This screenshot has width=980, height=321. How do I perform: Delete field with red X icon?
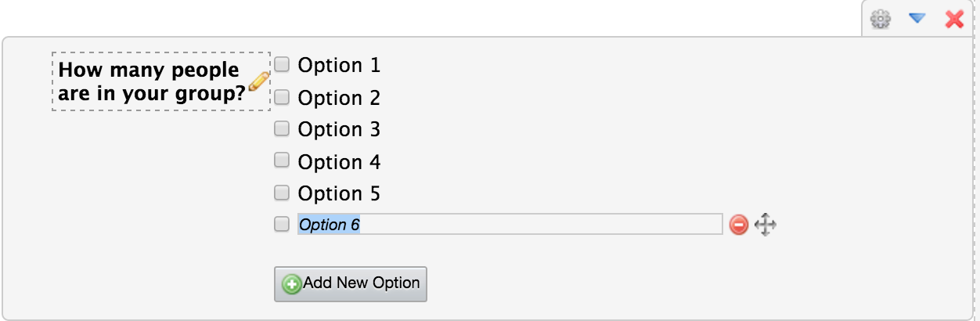[954, 20]
